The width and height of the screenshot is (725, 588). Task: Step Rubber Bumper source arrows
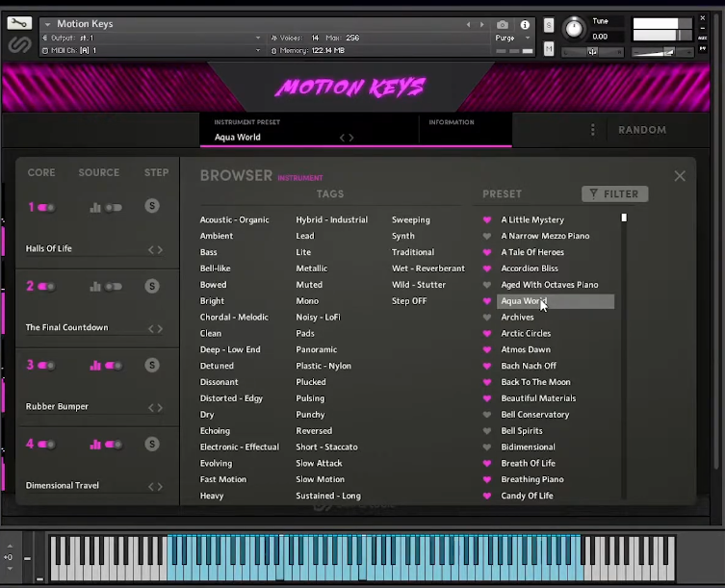click(155, 408)
